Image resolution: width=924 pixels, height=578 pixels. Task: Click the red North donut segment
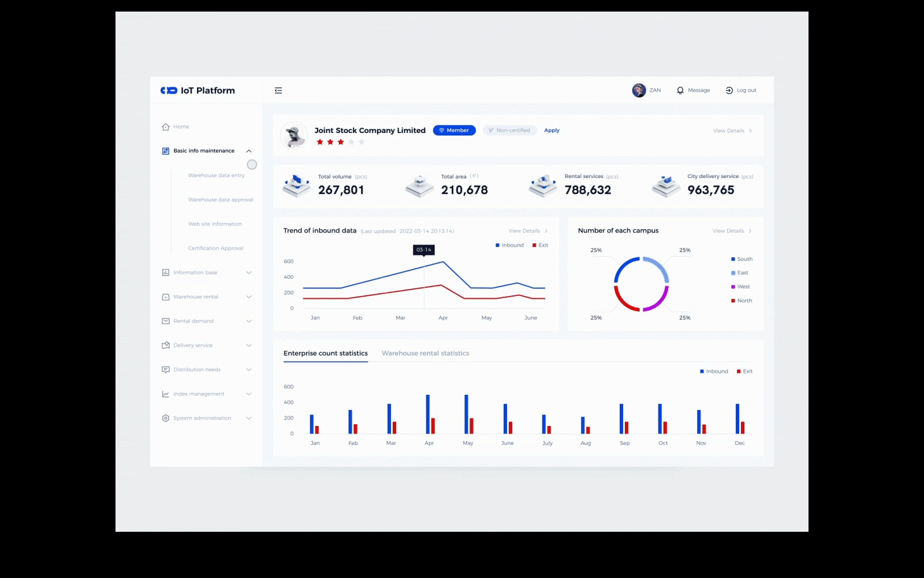tap(622, 303)
